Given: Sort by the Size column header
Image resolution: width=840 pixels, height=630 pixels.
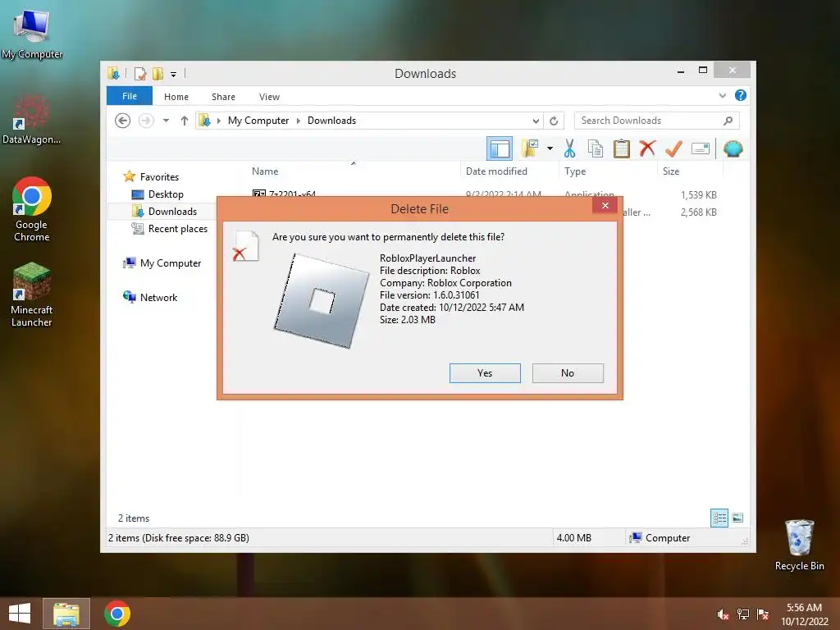Looking at the screenshot, I should 671,171.
